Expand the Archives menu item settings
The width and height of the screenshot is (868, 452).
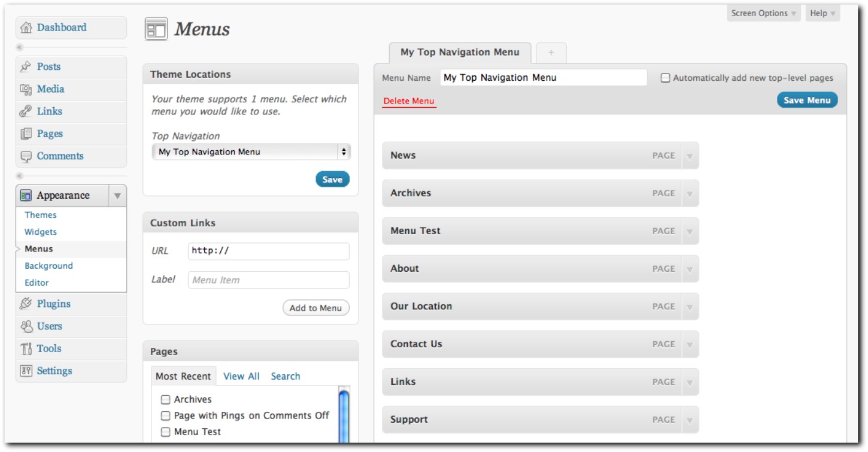690,193
